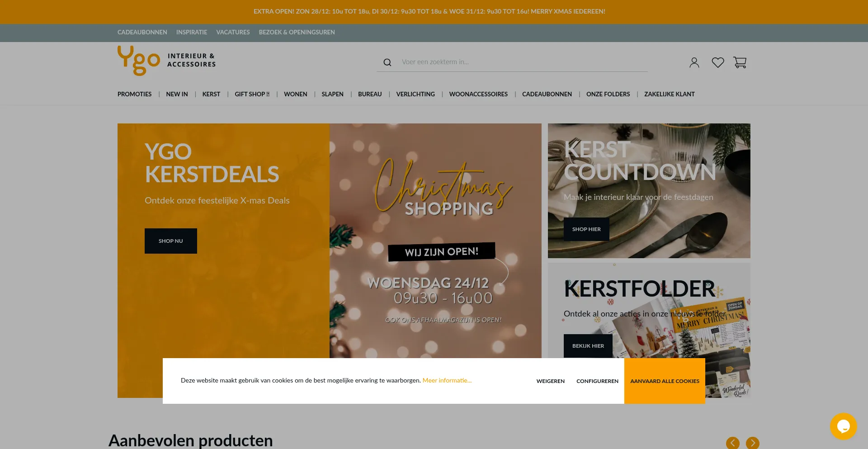Click the search magnifier icon
This screenshot has width=868, height=449.
point(387,62)
